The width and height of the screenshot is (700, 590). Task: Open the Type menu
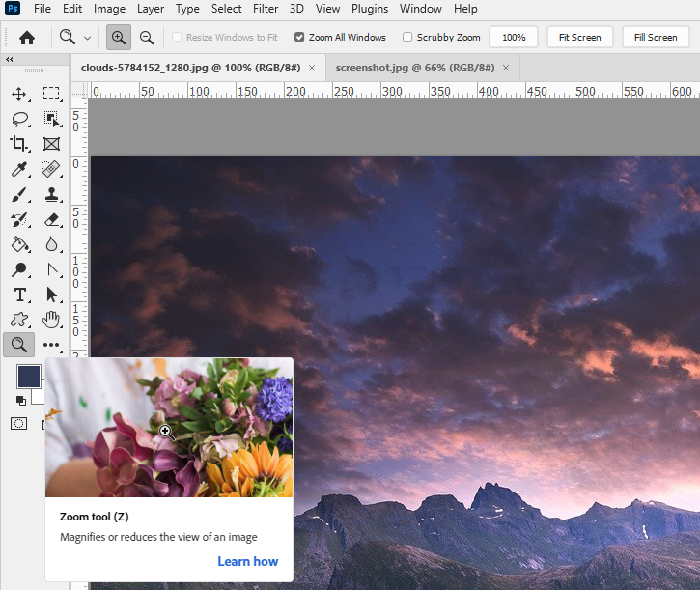[x=187, y=9]
